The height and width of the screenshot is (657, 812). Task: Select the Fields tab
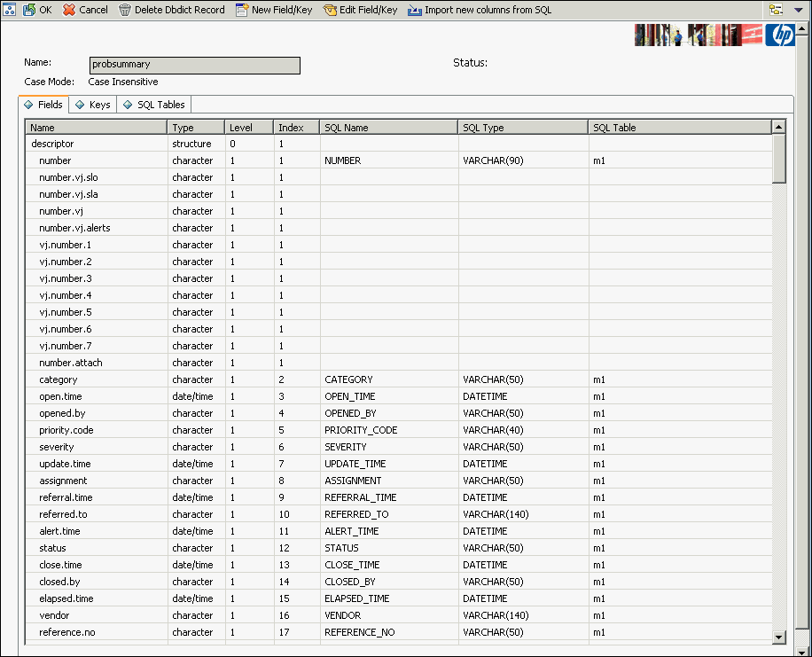click(43, 104)
